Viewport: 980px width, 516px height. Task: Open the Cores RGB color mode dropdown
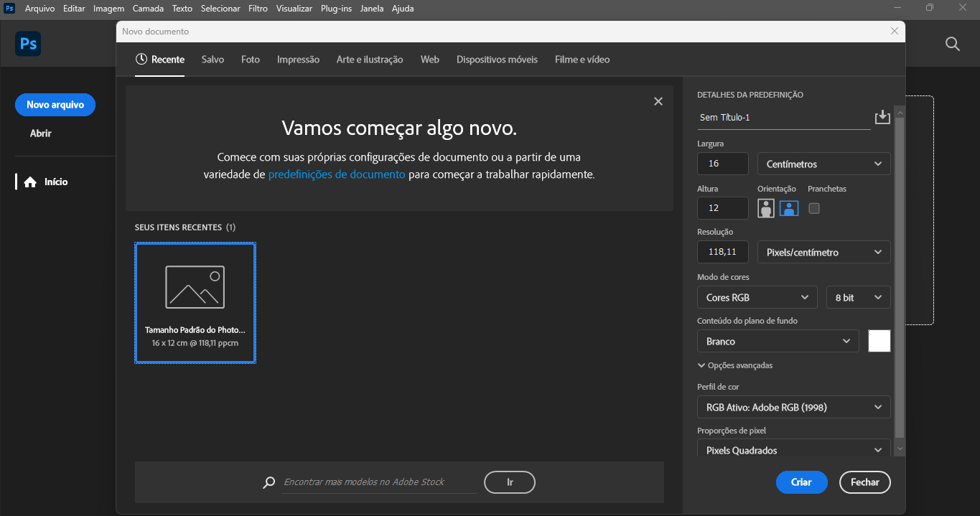(757, 297)
